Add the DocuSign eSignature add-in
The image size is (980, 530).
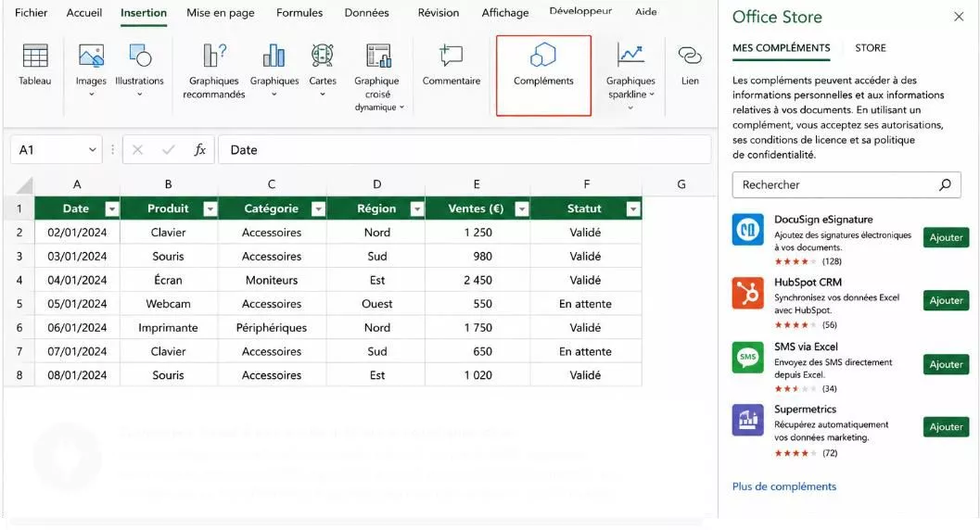(x=947, y=238)
